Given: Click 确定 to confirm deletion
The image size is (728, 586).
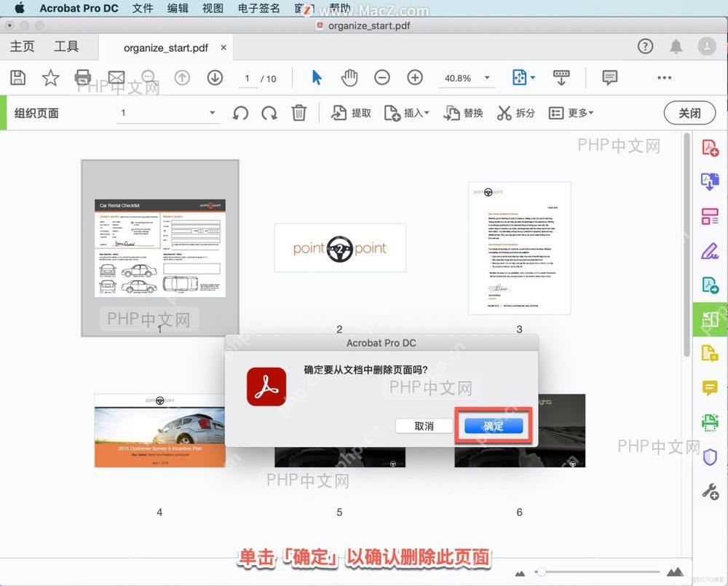Looking at the screenshot, I should [x=494, y=426].
